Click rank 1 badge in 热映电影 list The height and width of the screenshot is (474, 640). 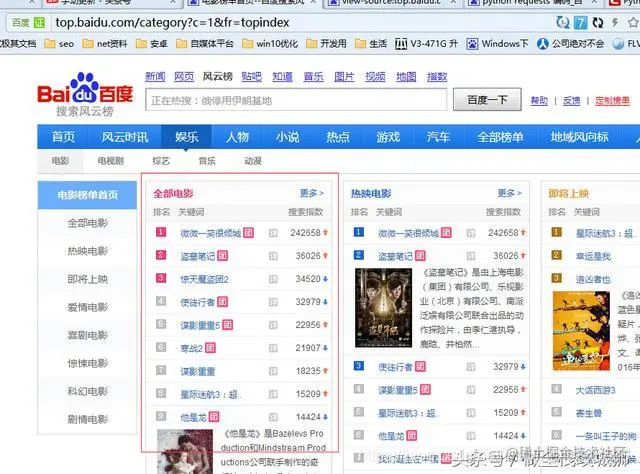(x=358, y=232)
